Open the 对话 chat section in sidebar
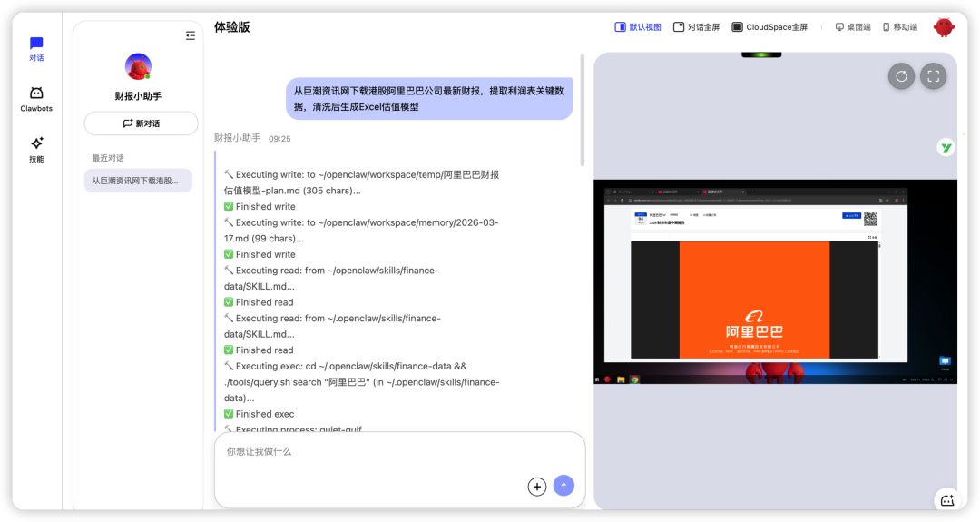The height and width of the screenshot is (522, 980). 36,49
